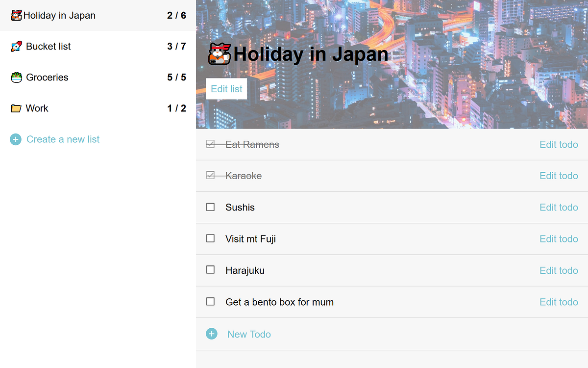The width and height of the screenshot is (588, 368).
Task: Switch to the Groceries list
Action: coord(49,77)
